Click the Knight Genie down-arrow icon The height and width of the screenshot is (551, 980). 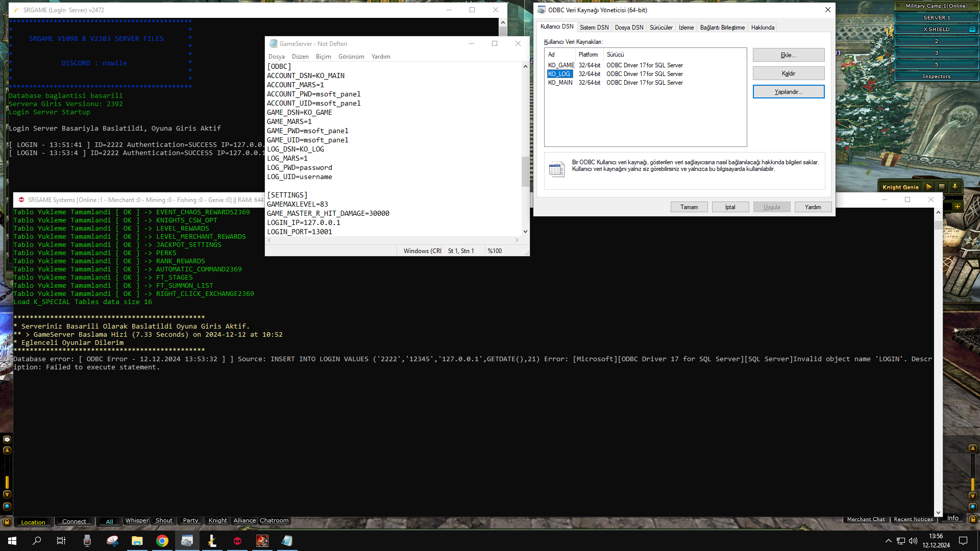tap(955, 187)
